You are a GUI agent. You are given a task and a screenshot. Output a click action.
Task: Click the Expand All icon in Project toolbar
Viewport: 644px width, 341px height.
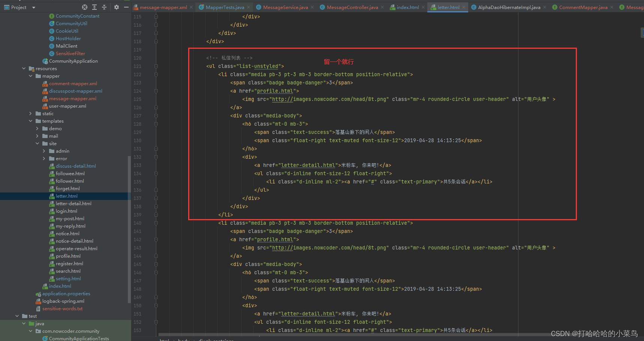[94, 7]
